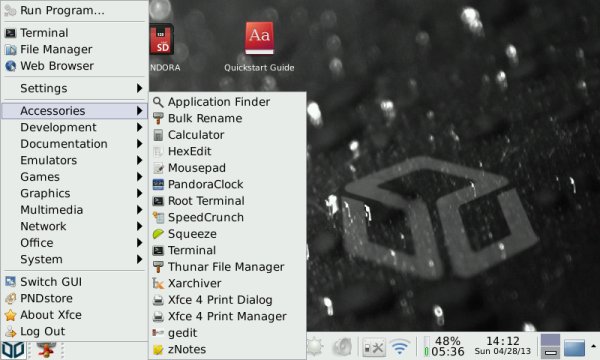Click the Bulk Rename icon
The image size is (600, 360).
click(158, 119)
